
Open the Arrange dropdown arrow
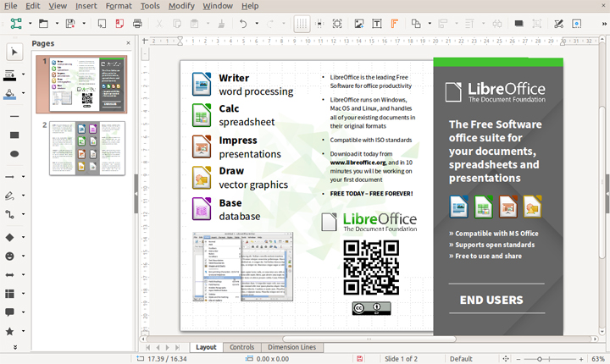coord(430,24)
